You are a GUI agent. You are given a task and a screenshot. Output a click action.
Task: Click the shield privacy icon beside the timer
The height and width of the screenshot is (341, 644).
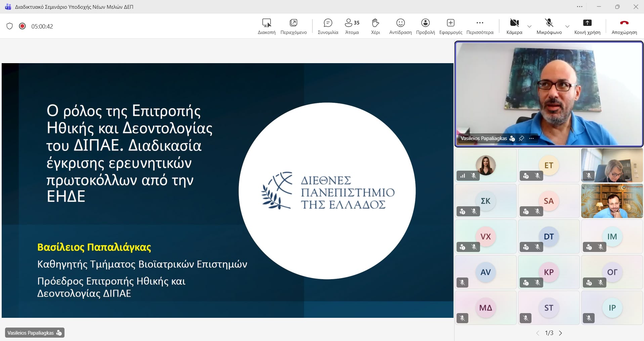pos(10,26)
